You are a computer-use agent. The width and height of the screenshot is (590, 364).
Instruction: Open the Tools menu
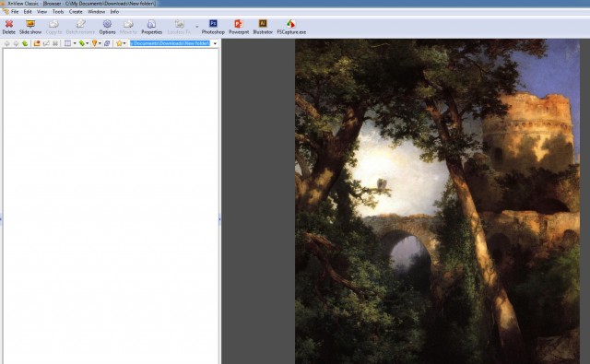[x=58, y=12]
